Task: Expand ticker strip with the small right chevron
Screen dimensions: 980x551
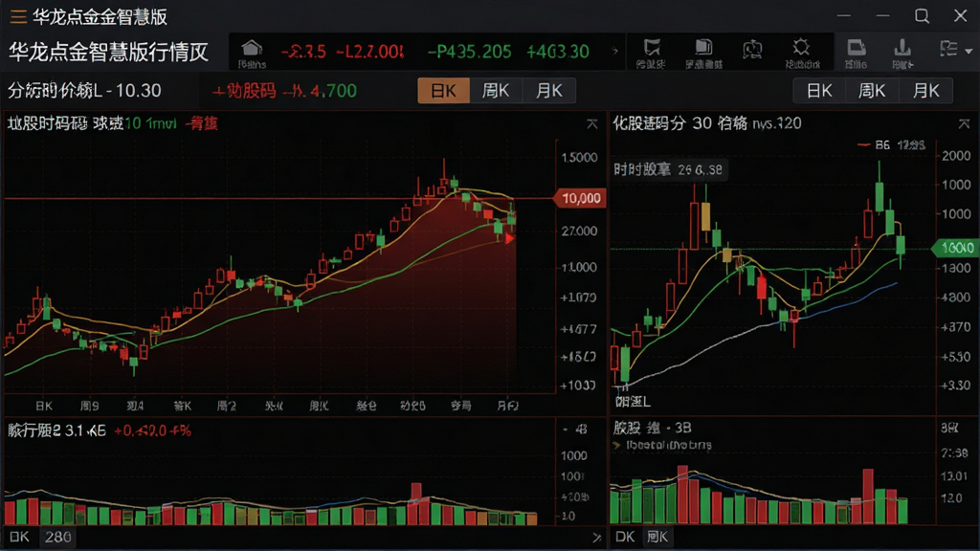Action: pos(615,52)
